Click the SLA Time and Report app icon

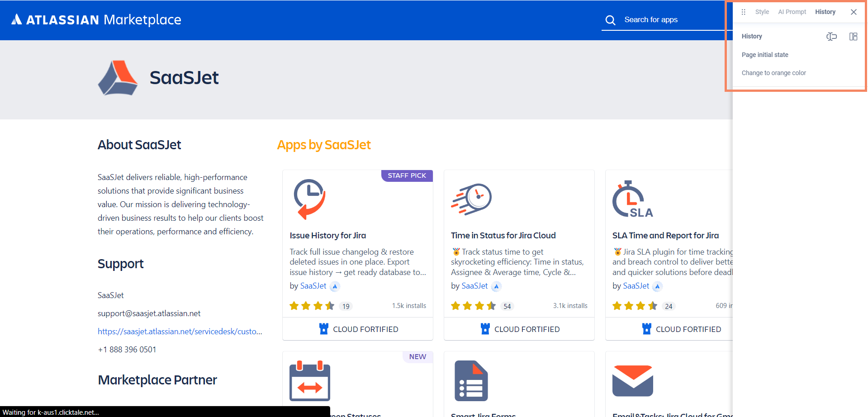coord(632,199)
